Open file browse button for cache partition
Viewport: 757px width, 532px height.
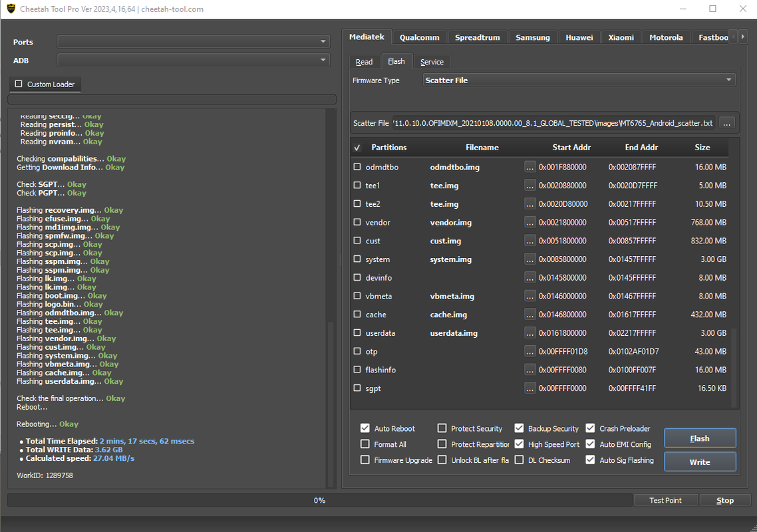click(x=530, y=315)
